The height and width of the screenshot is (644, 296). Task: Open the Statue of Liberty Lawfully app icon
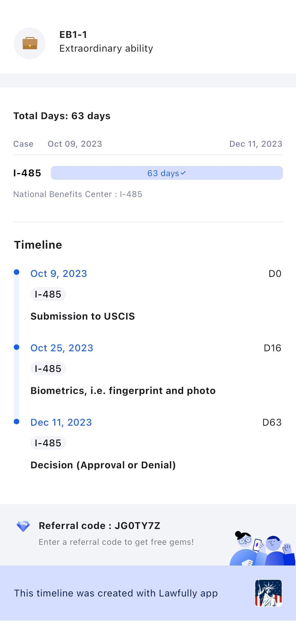268,593
